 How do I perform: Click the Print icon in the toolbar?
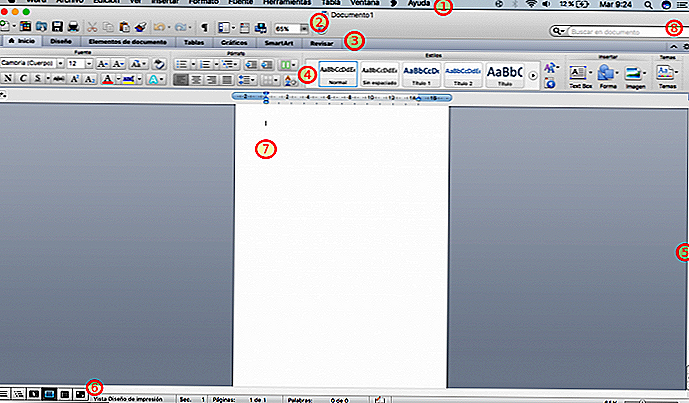74,26
